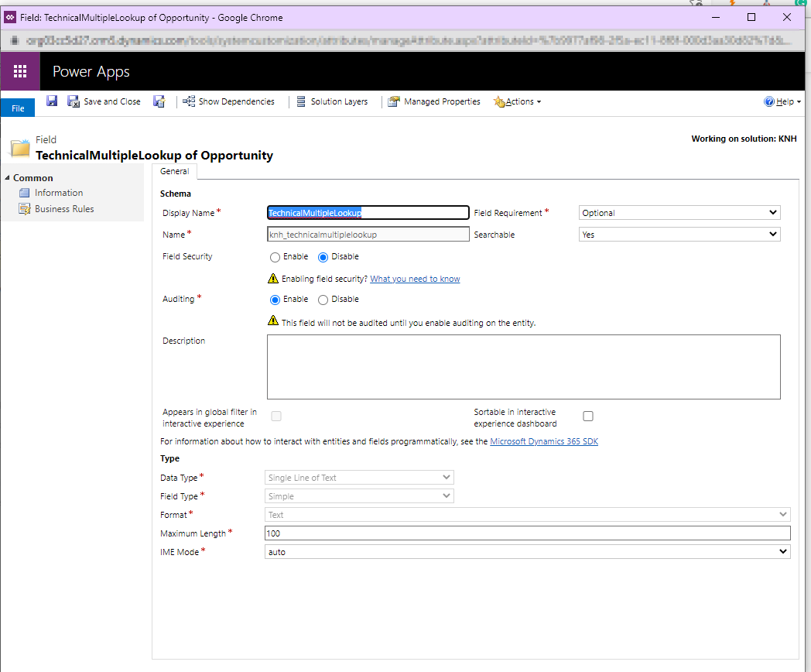Click the Save and New icon
Screen dimensions: 811x672
159,101
